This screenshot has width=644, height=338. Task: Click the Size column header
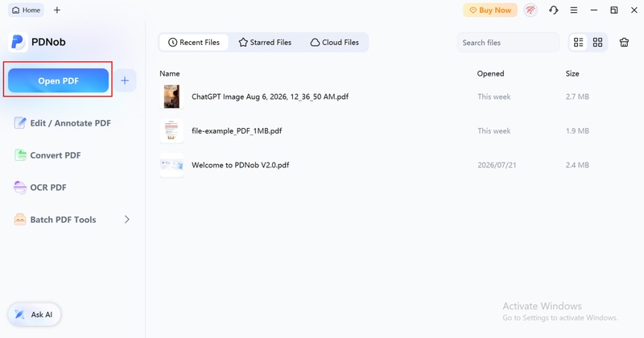pyautogui.click(x=572, y=73)
